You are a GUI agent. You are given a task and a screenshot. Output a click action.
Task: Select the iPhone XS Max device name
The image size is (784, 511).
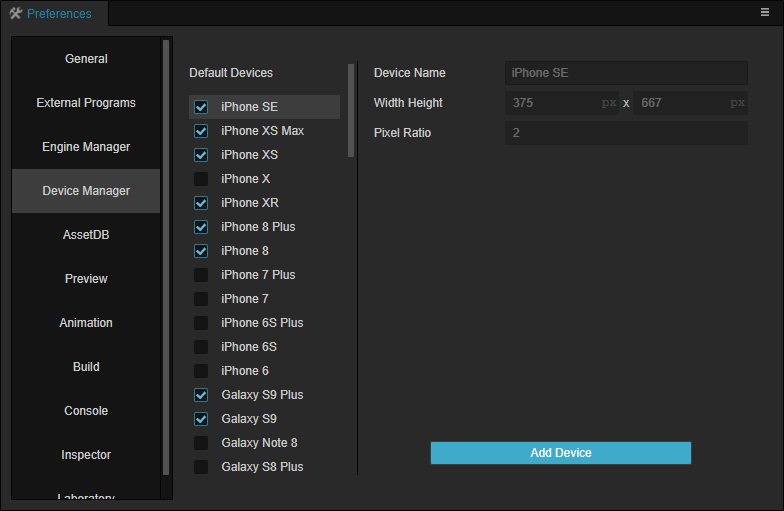click(x=262, y=131)
